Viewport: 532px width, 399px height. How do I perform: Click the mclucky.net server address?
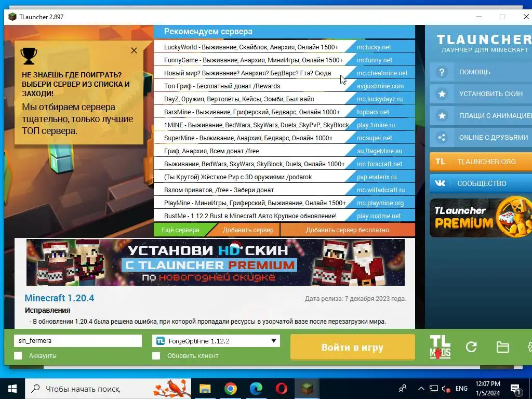coord(374,47)
